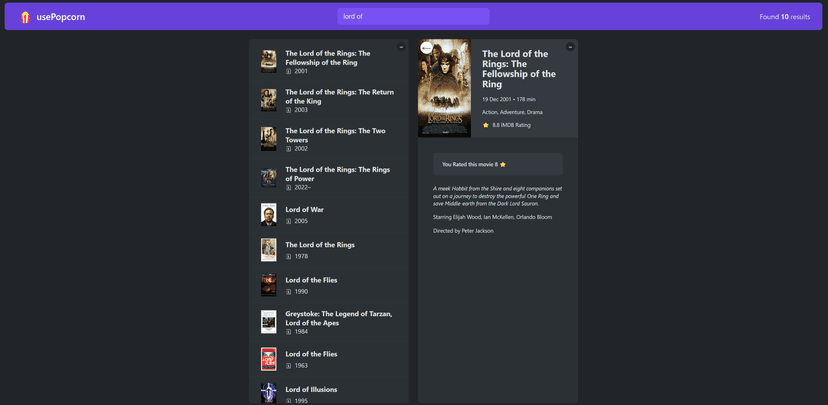Click the usePopcorn app title
This screenshot has height=405, width=828.
61,17
